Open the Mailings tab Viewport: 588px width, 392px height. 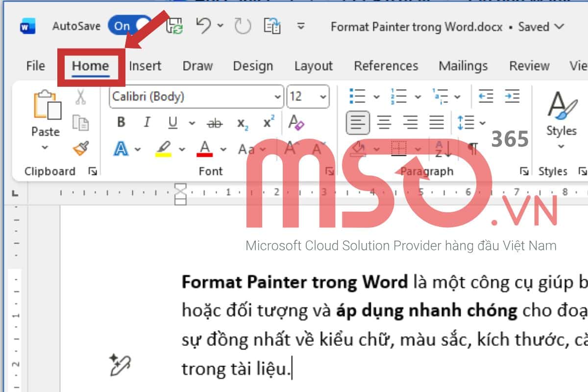point(464,66)
